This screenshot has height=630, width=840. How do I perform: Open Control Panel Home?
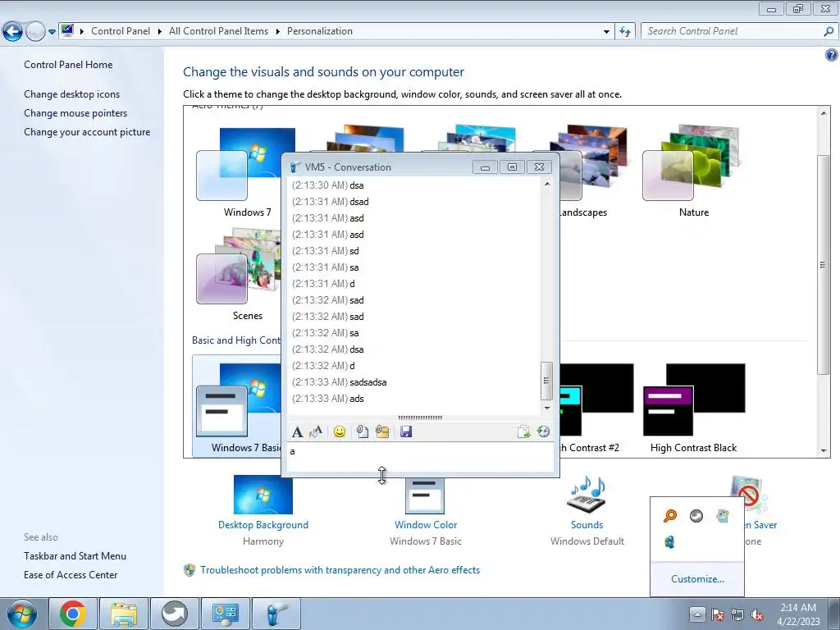coord(68,64)
